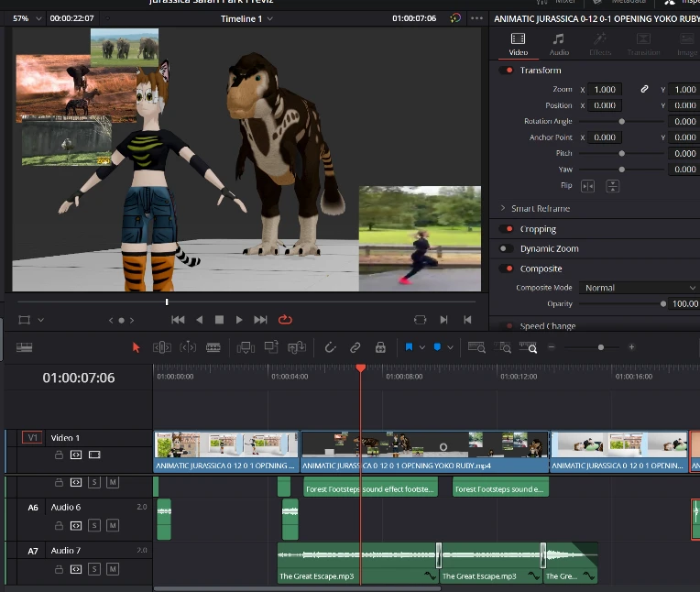Adjust the timeline zoom slider handle

coord(601,347)
